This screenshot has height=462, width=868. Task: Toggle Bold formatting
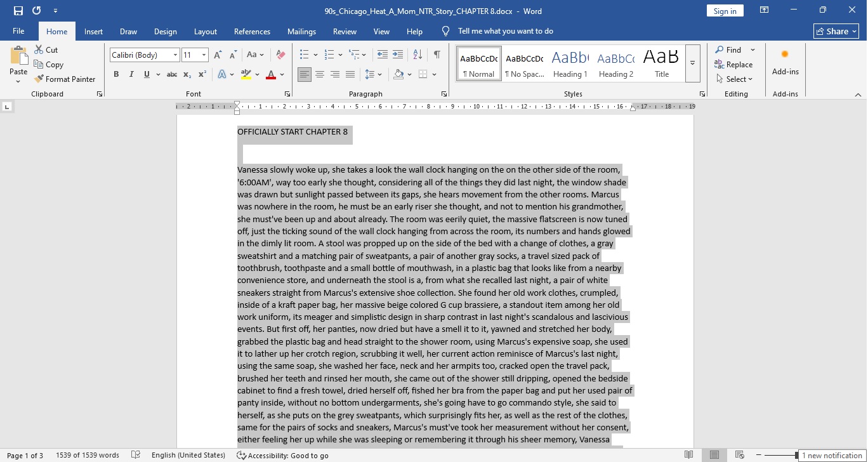coord(116,74)
